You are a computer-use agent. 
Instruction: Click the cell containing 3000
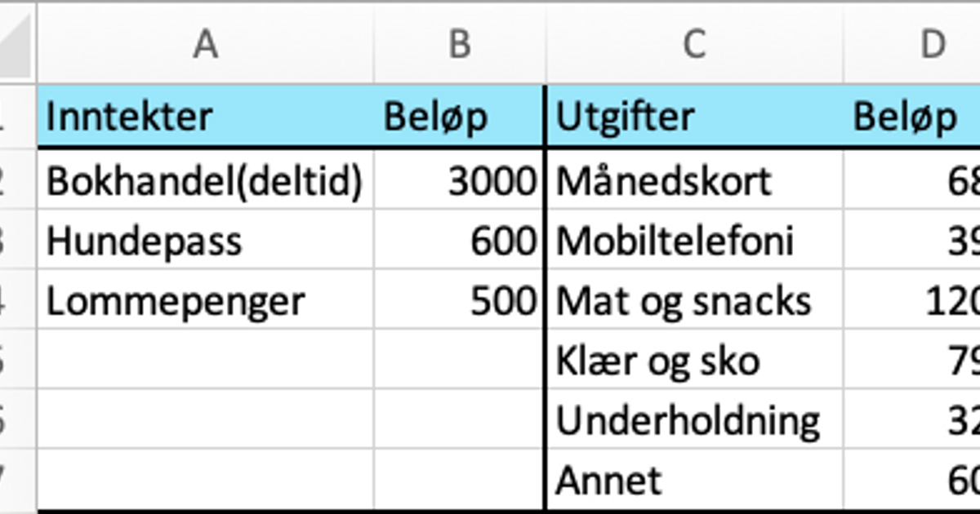coord(460,180)
